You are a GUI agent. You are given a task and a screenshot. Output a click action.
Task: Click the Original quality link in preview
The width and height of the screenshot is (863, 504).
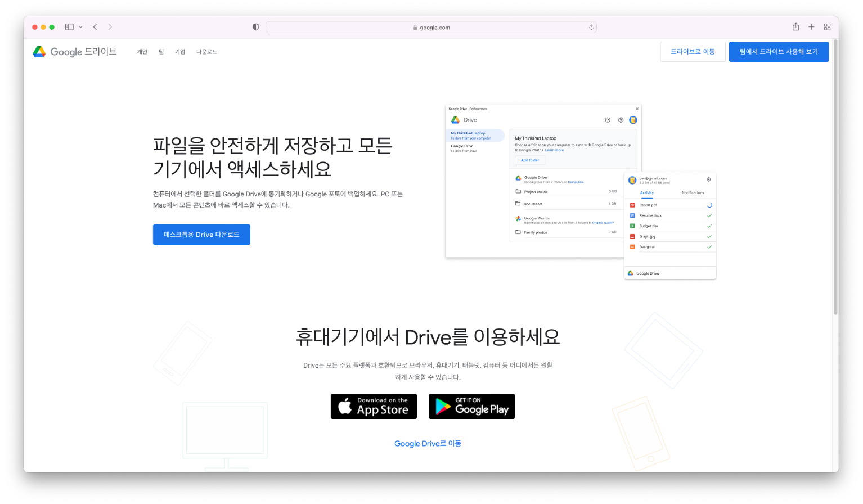(603, 223)
